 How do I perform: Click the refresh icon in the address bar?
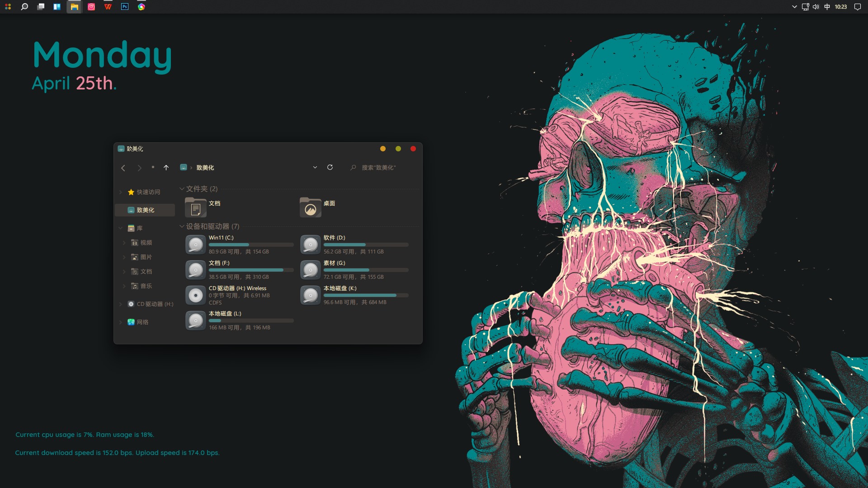click(330, 167)
